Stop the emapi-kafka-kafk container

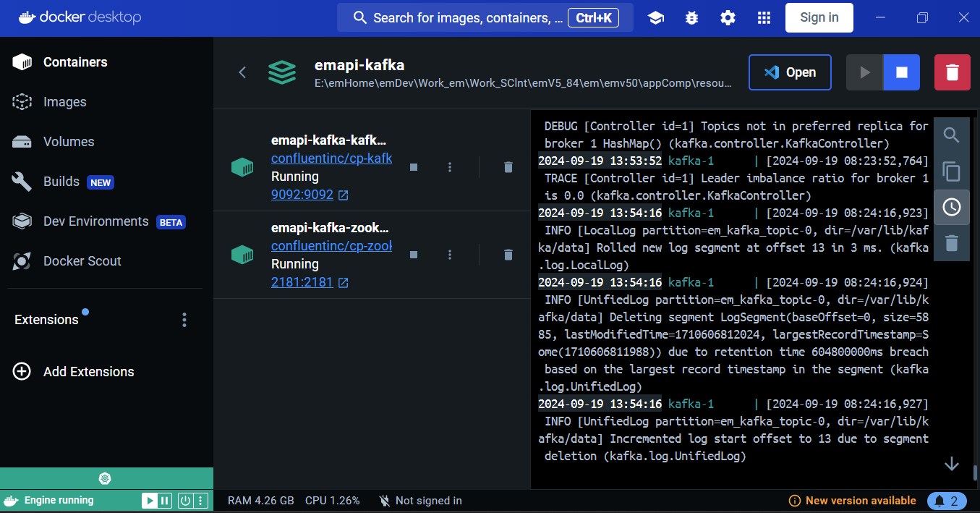point(414,167)
